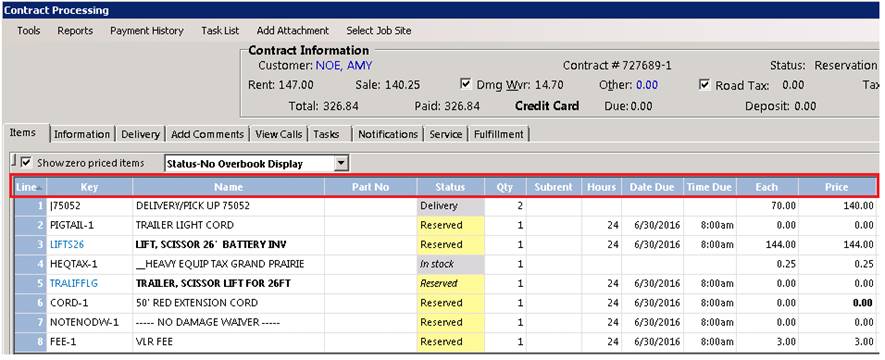Switch to the Information tab
The height and width of the screenshot is (360, 885).
coord(82,134)
